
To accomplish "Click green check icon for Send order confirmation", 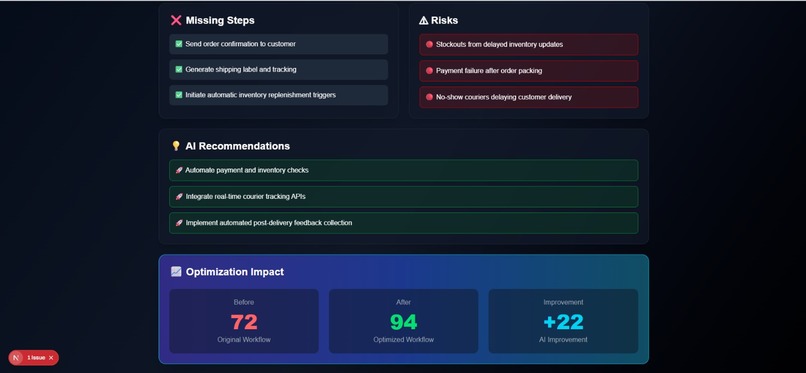I will click(179, 44).
